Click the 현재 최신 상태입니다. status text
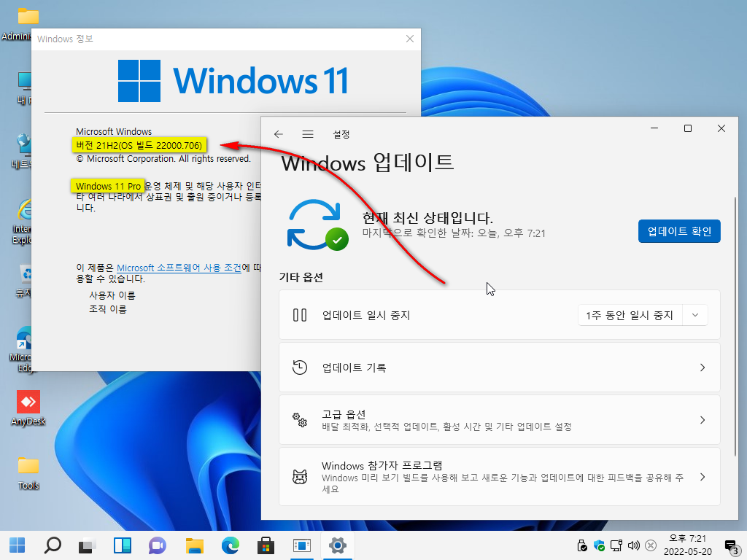The image size is (747, 560). 427,218
